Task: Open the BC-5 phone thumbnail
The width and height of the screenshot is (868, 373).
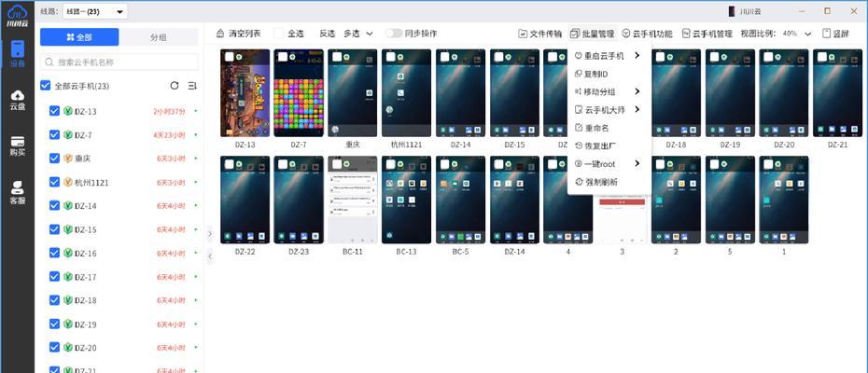Action: (460, 200)
